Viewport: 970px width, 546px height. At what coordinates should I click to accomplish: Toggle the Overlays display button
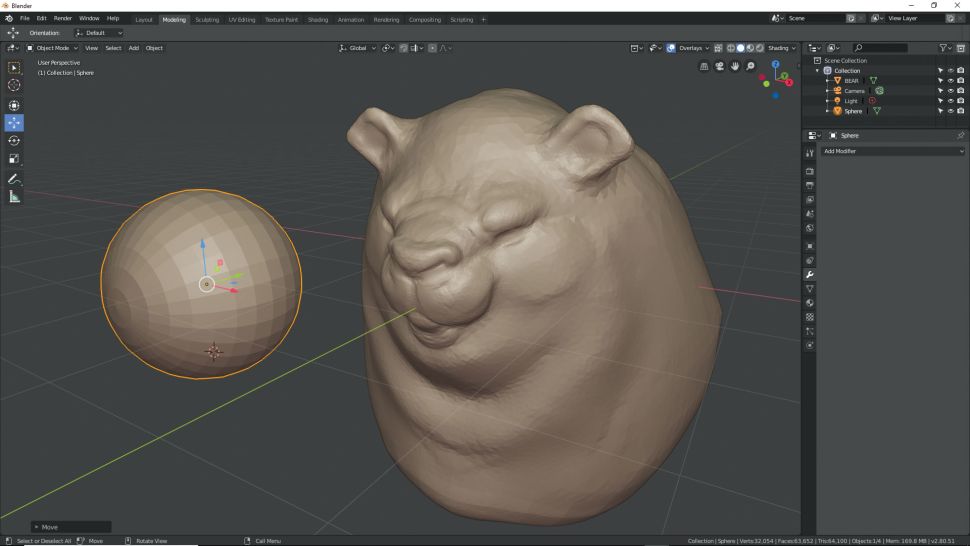[686, 48]
